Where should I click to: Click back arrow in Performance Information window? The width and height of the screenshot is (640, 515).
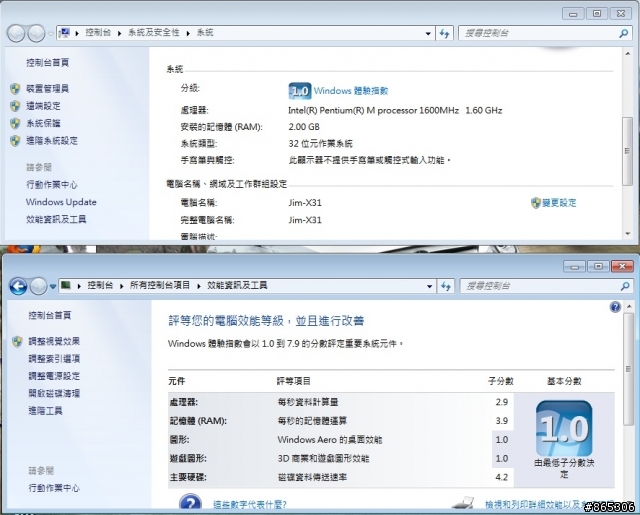point(18,286)
